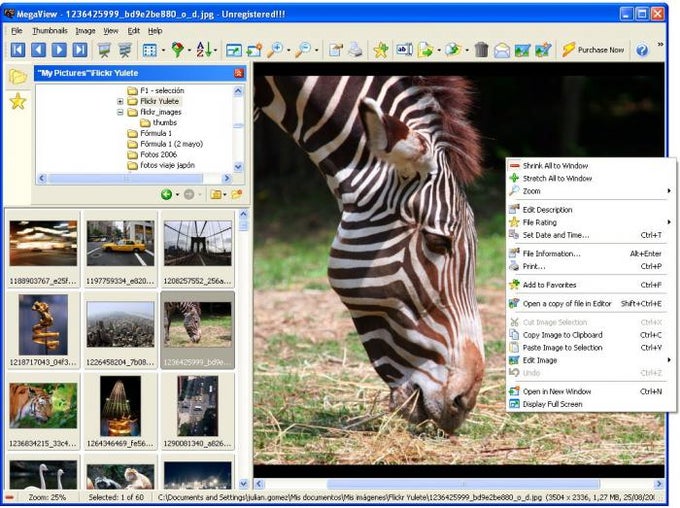The width and height of the screenshot is (680, 508).
Task: Open the Favorites star tab in sidebar
Action: point(17,101)
